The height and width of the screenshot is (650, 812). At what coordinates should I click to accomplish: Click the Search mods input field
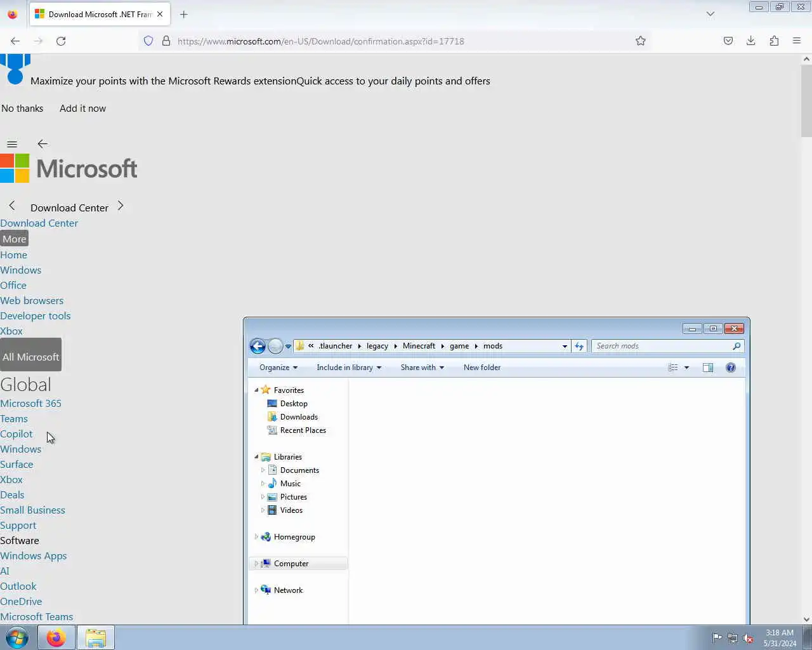pos(663,346)
